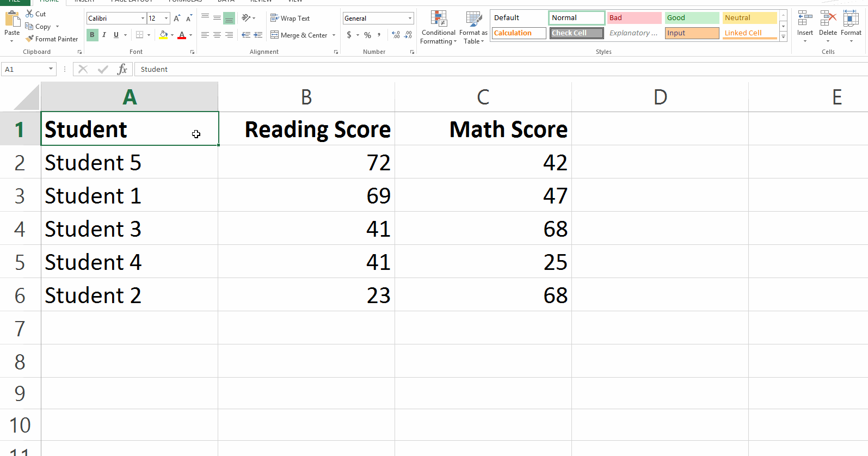The width and height of the screenshot is (868, 456).
Task: Open the Font dialog launcher
Action: click(x=192, y=52)
